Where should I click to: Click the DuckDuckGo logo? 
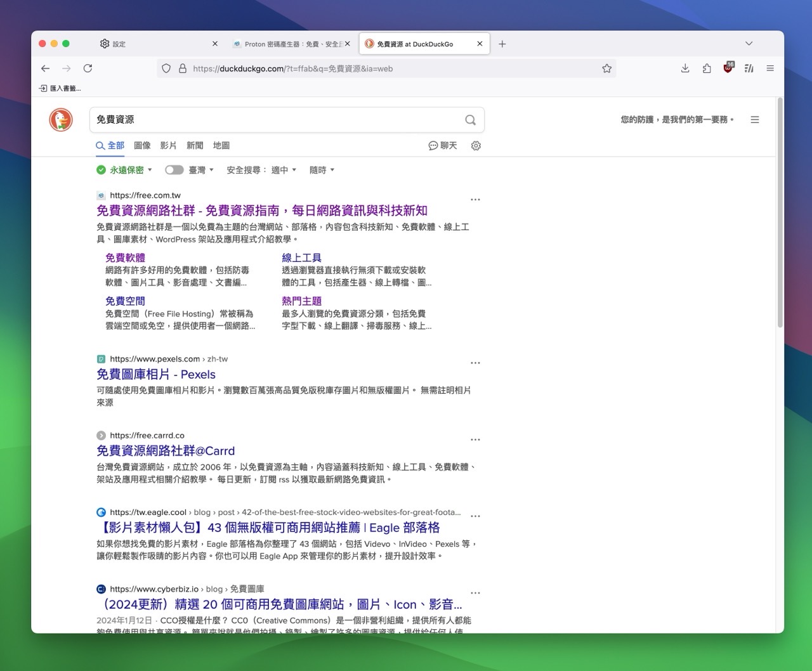(x=61, y=120)
